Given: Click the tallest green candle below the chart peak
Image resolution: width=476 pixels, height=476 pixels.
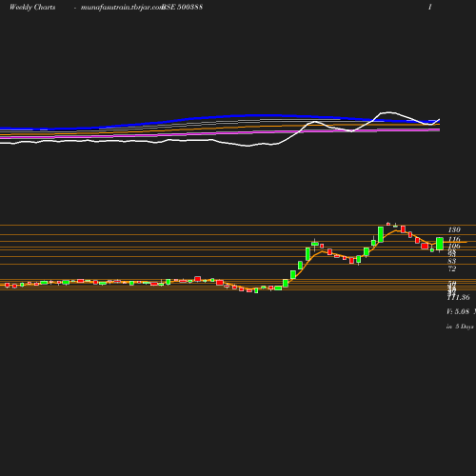Looking at the screenshot, I should pyautogui.click(x=381, y=234).
